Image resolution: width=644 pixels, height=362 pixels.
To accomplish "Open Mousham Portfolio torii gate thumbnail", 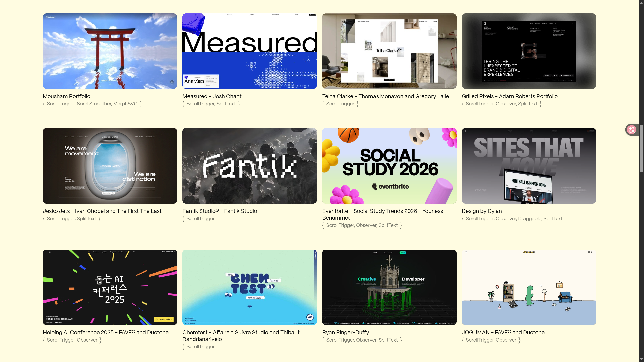I will tap(110, 51).
